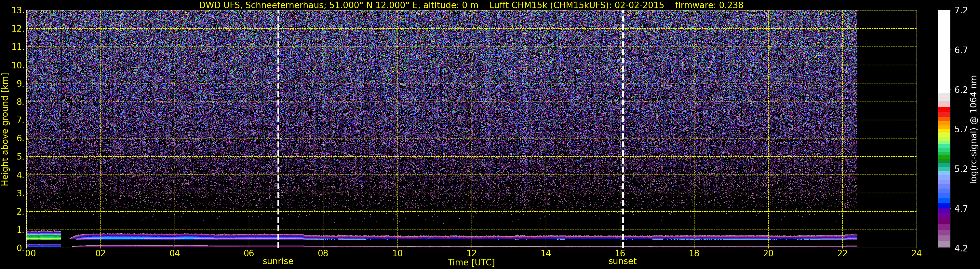Click the time axis tick '06'
980x269 pixels.
pyautogui.click(x=249, y=253)
